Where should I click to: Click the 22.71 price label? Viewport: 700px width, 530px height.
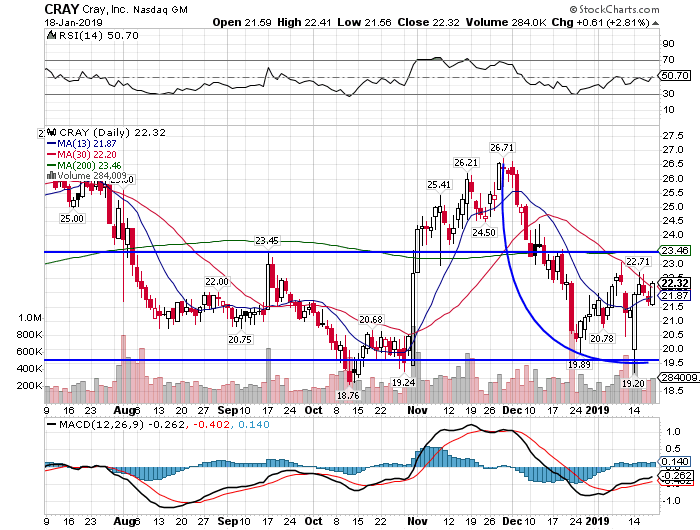pyautogui.click(x=638, y=261)
